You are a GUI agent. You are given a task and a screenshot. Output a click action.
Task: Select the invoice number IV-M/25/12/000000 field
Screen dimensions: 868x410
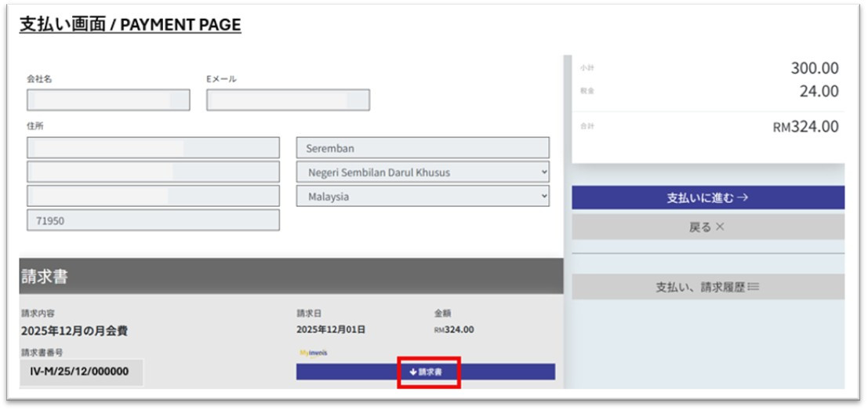(x=82, y=372)
